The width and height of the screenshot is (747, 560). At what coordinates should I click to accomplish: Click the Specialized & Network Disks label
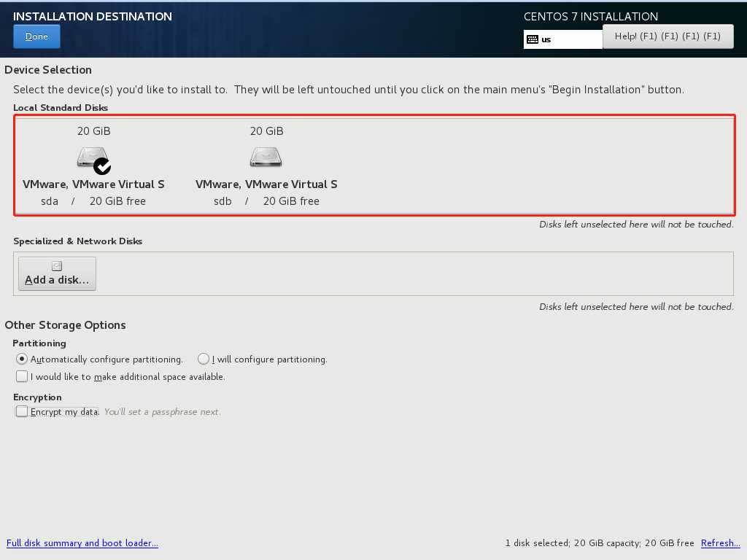coord(77,241)
